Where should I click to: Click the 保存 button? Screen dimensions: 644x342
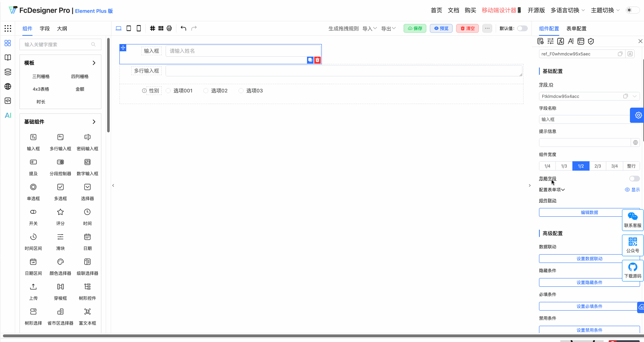415,28
